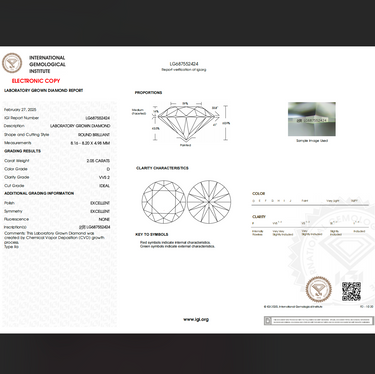Click the EXCELLENT value for Polish
The width and height of the screenshot is (375, 374).
(100, 203)
